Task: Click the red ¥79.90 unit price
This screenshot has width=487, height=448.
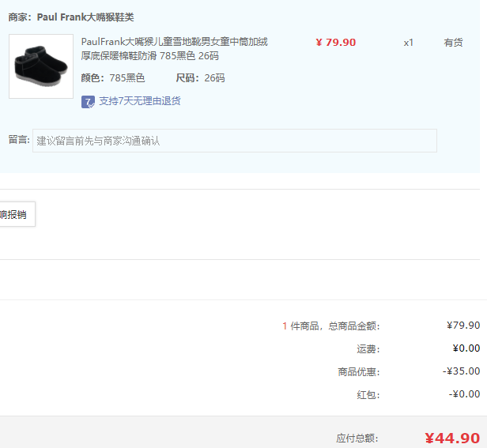Action: point(335,43)
